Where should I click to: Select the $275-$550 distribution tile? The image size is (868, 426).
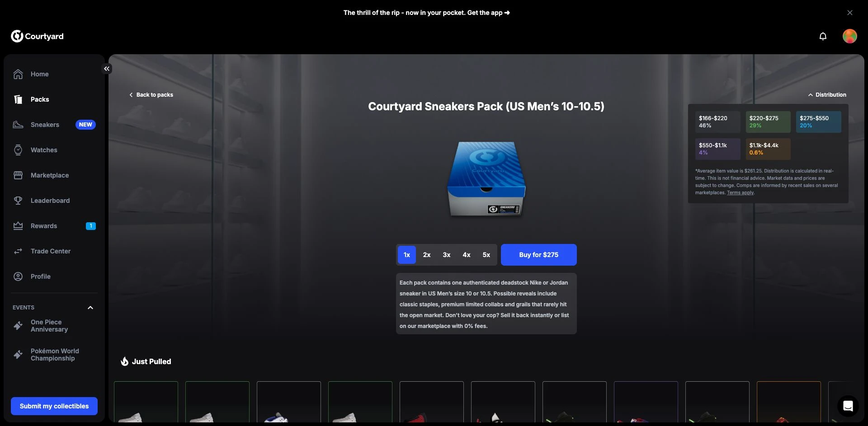click(819, 122)
